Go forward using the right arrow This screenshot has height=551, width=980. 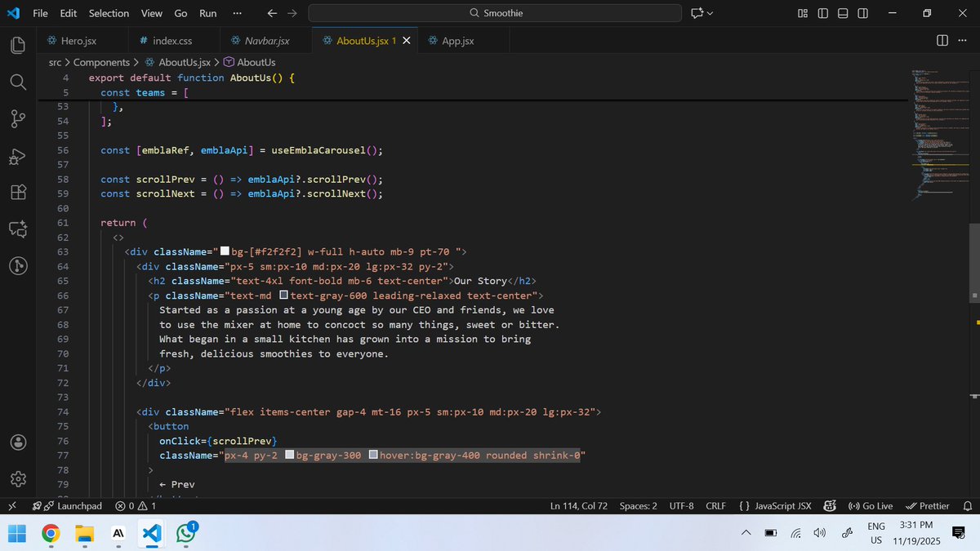292,13
